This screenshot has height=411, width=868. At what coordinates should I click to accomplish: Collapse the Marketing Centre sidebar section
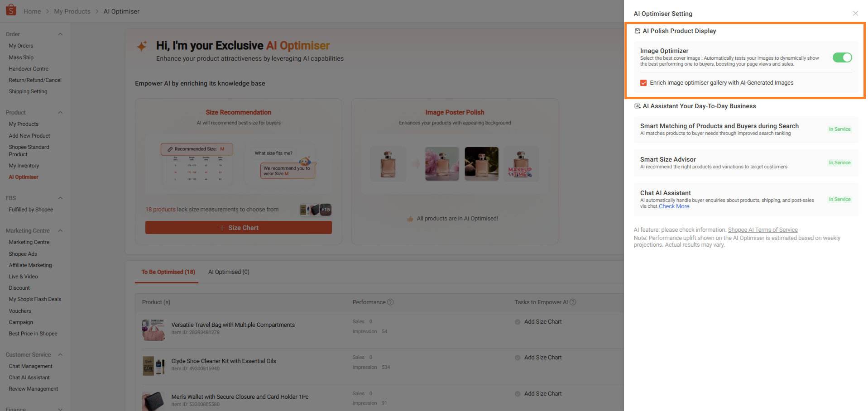[x=60, y=231]
